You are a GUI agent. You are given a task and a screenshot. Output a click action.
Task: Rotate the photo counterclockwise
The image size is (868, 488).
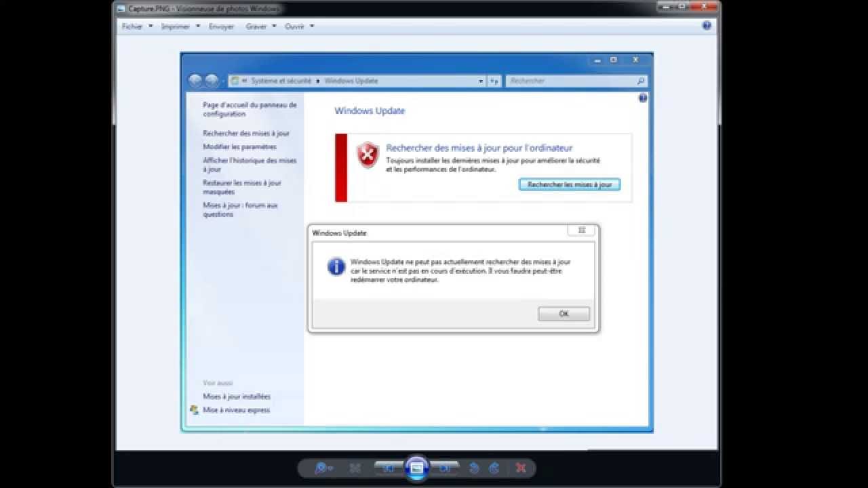475,468
